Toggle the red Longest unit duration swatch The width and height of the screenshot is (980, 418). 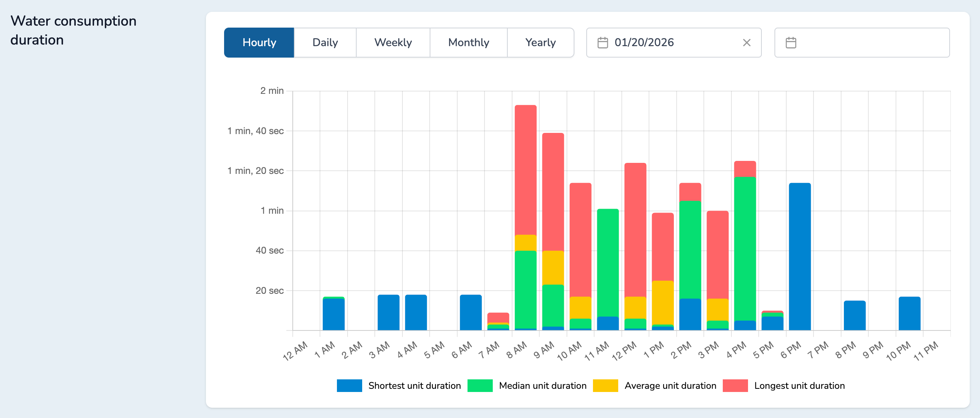[x=735, y=386]
